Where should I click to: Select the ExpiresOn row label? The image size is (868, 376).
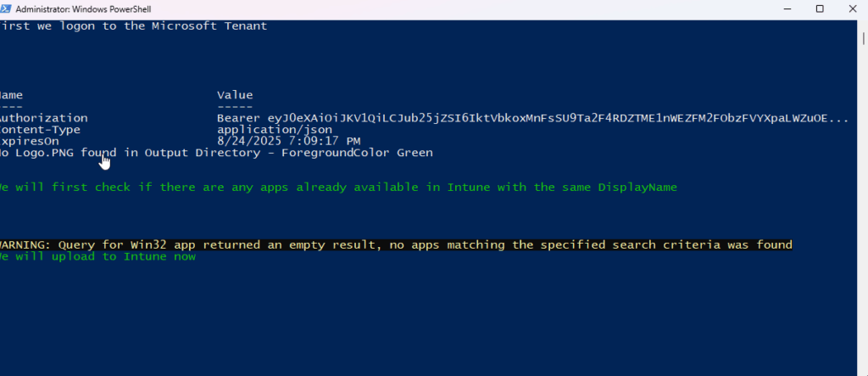pyautogui.click(x=31, y=141)
